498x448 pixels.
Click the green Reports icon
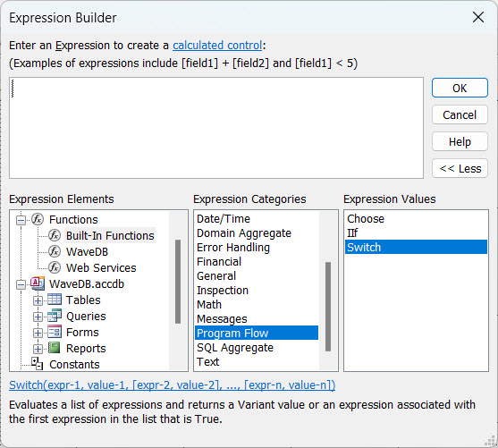(x=54, y=348)
